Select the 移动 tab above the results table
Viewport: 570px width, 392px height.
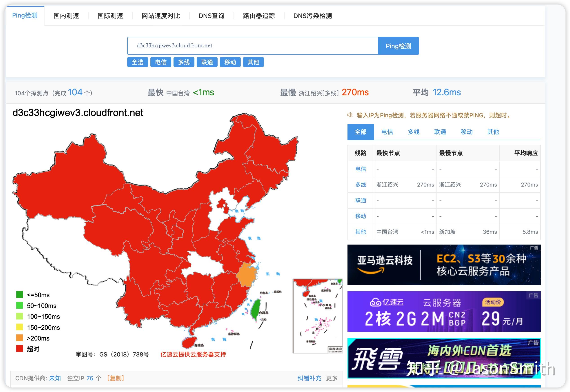click(x=467, y=132)
